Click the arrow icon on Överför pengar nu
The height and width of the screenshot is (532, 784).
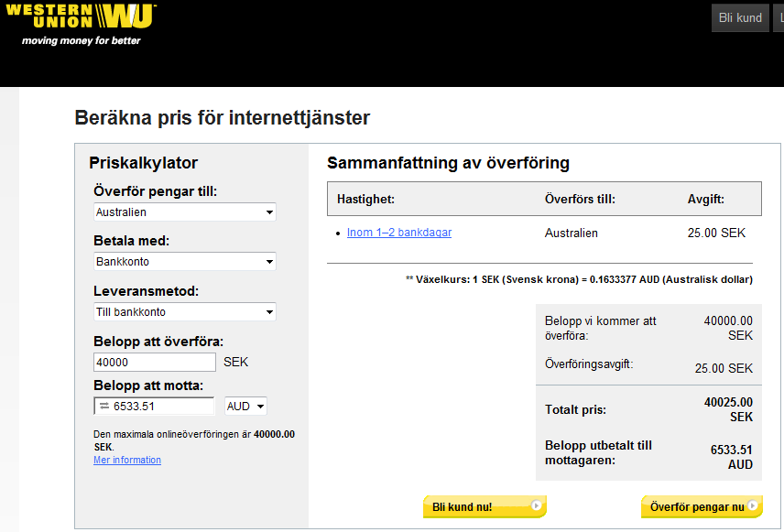753,505
